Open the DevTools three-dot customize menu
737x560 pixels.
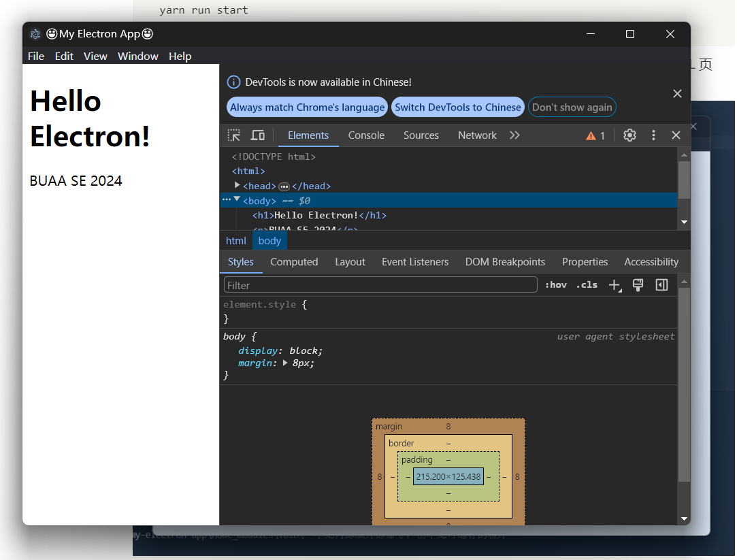(653, 135)
